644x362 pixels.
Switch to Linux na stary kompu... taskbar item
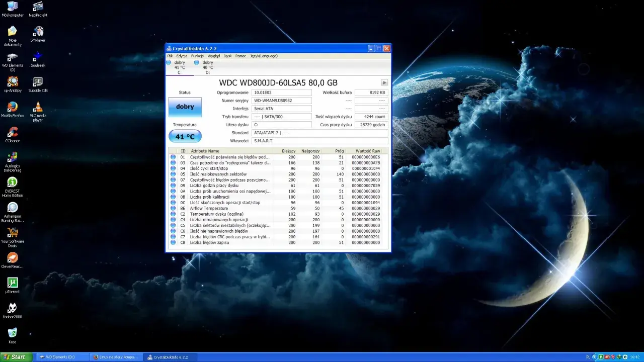[x=116, y=357]
